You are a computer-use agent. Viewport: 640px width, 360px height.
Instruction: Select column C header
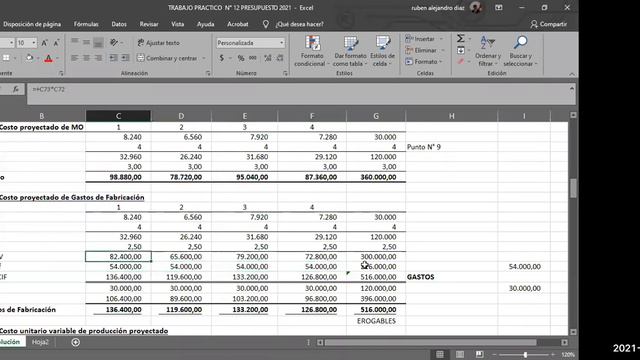[x=118, y=116]
